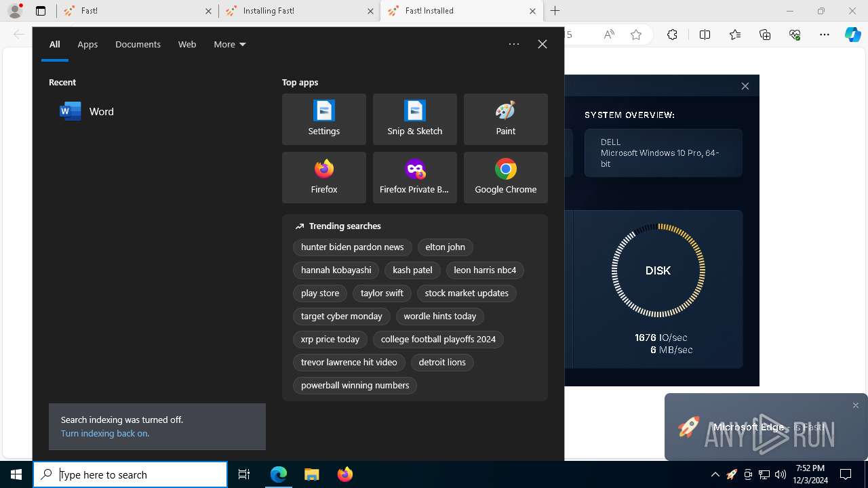Search trending hunter biden pardon news
The image size is (868, 488).
pyautogui.click(x=353, y=247)
